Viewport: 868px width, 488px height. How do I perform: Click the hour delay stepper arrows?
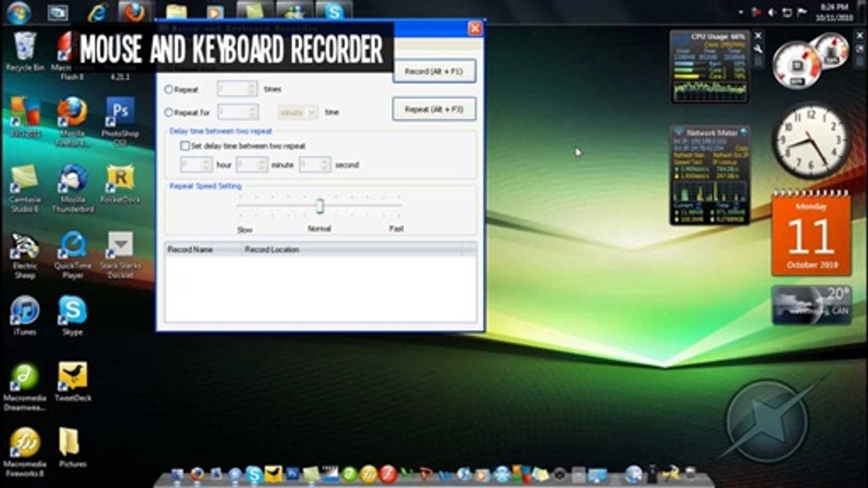[207, 165]
